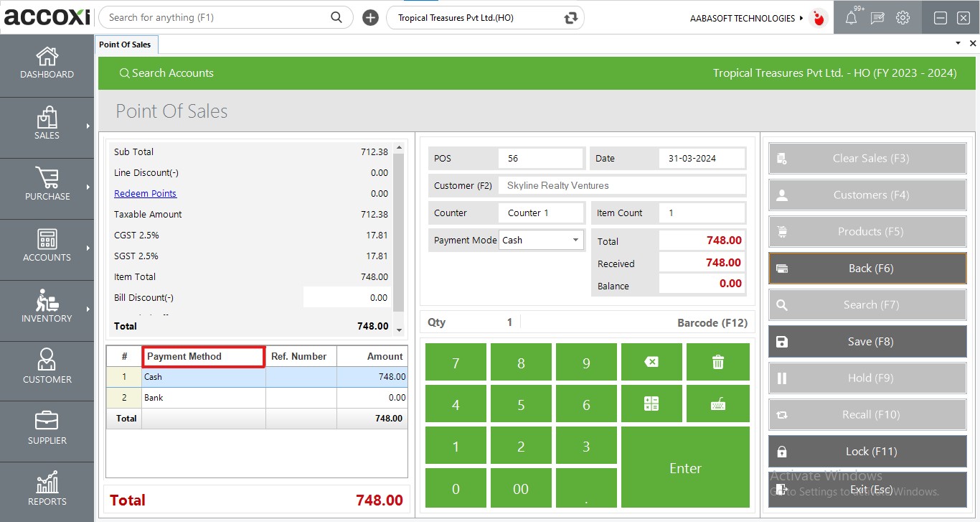Open the tab list dropdown at the tab strip
Screen dimensions: 980x522
pyautogui.click(x=957, y=43)
